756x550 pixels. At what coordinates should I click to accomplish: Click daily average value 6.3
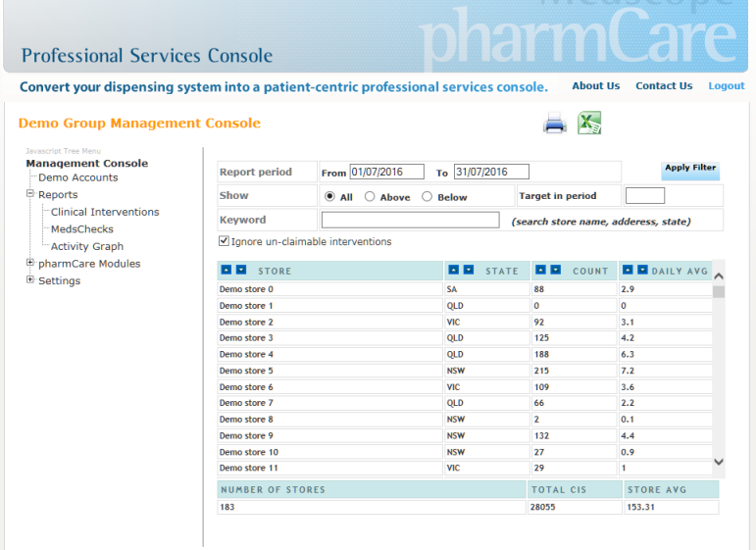[x=628, y=354]
